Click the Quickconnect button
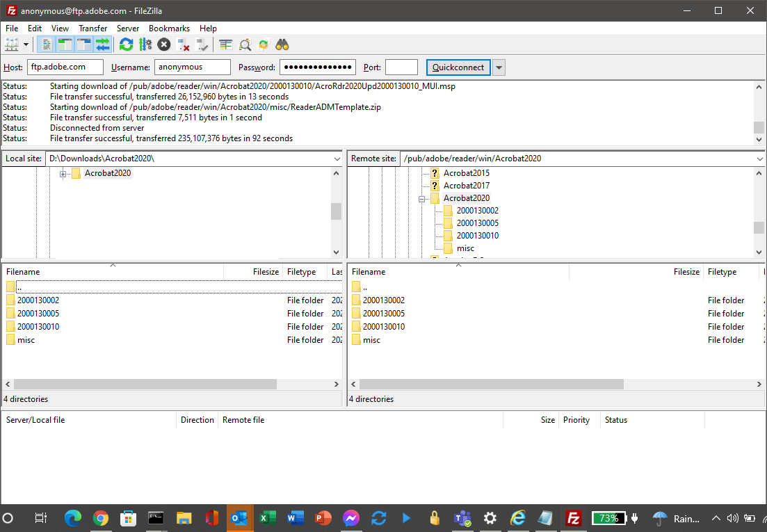 tap(458, 67)
